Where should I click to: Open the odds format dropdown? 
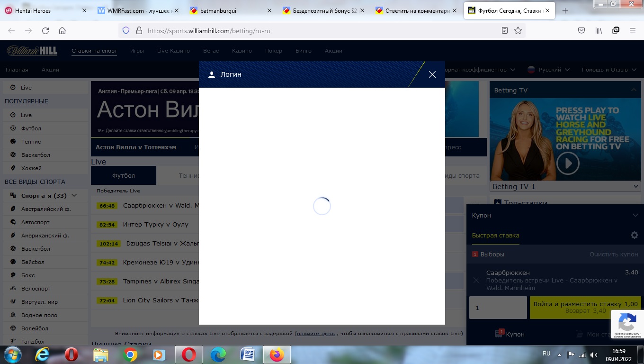pyautogui.click(x=480, y=70)
